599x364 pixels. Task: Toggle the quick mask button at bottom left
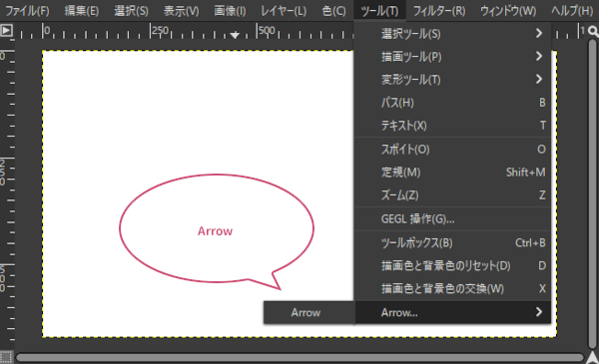tap(6, 357)
